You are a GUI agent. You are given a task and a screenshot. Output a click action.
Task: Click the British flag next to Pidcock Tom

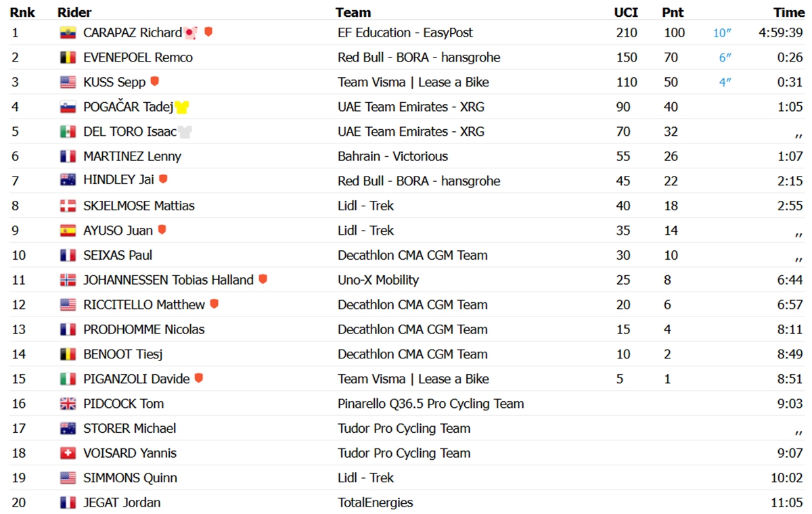[x=68, y=404]
